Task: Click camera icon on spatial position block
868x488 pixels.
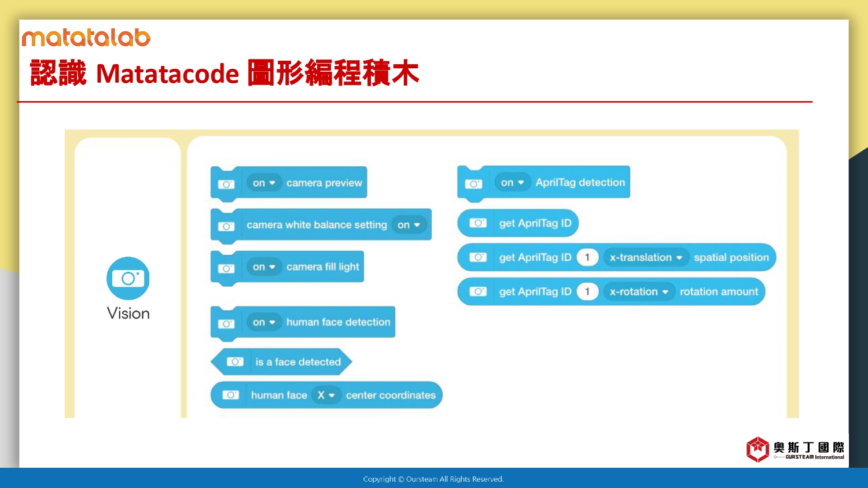Action: pyautogui.click(x=478, y=257)
